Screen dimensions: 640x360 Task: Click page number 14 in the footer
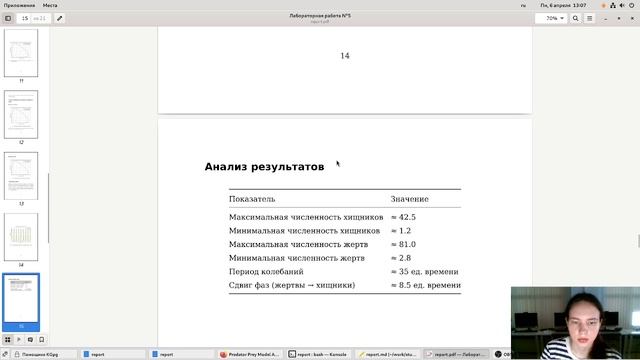[345, 56]
